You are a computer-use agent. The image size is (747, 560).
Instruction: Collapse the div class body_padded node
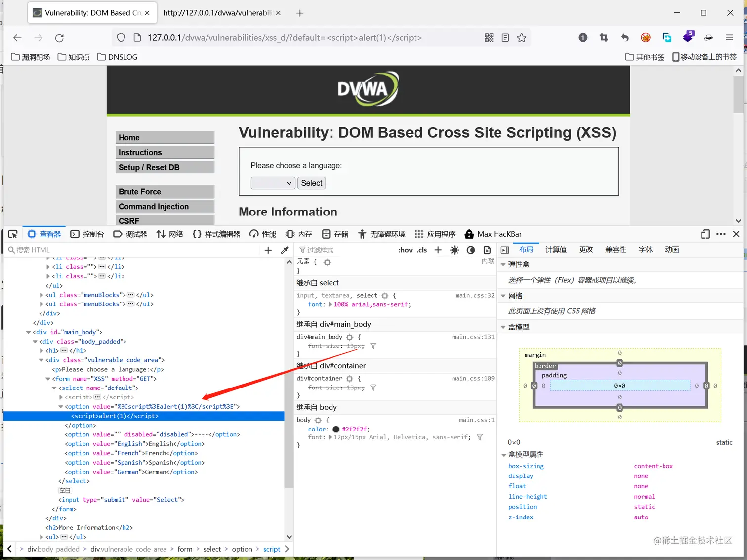[x=35, y=342]
